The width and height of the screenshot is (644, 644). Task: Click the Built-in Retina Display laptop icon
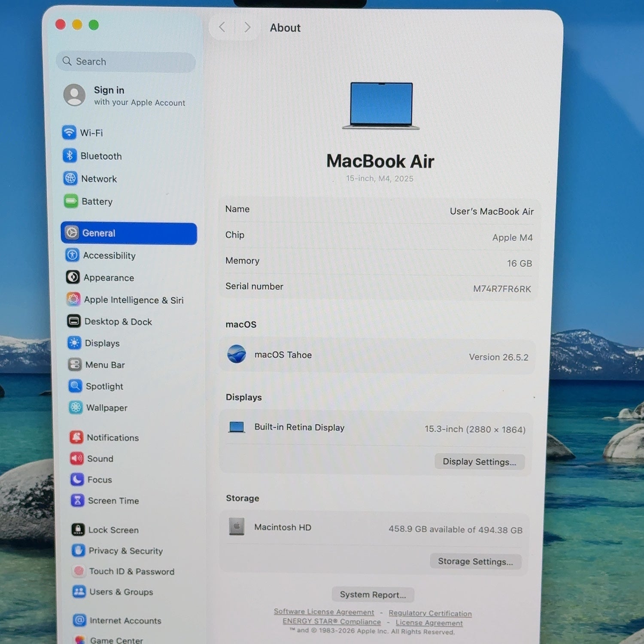point(237,427)
